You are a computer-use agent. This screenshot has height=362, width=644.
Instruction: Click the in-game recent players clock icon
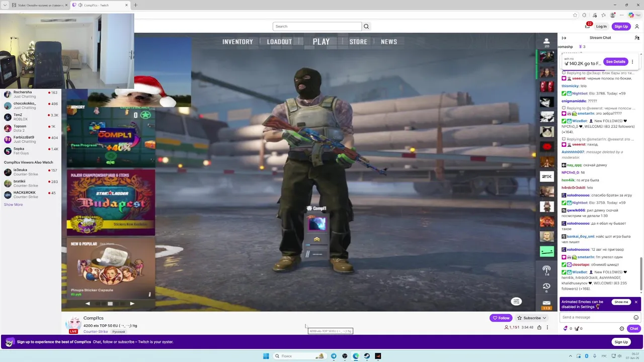[546, 287]
